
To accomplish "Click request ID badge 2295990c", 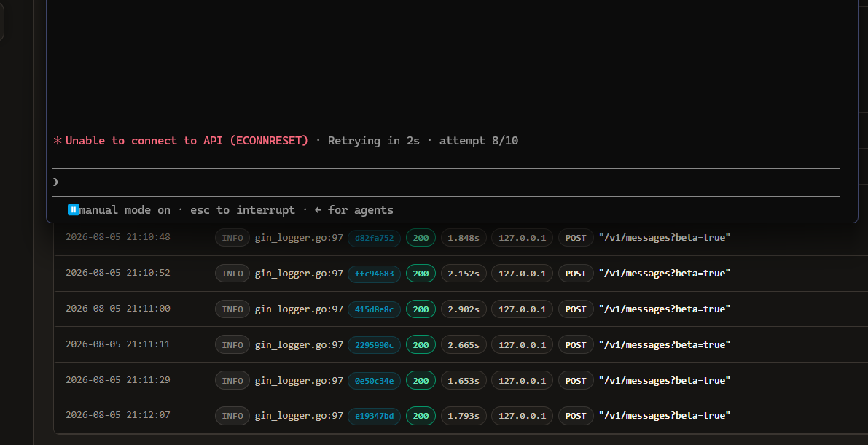I will 374,345.
